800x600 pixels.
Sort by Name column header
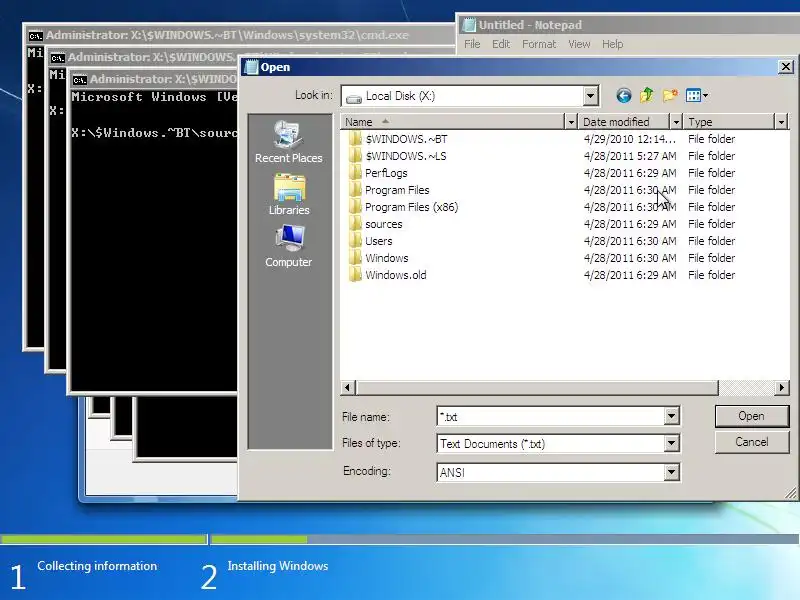coord(453,122)
